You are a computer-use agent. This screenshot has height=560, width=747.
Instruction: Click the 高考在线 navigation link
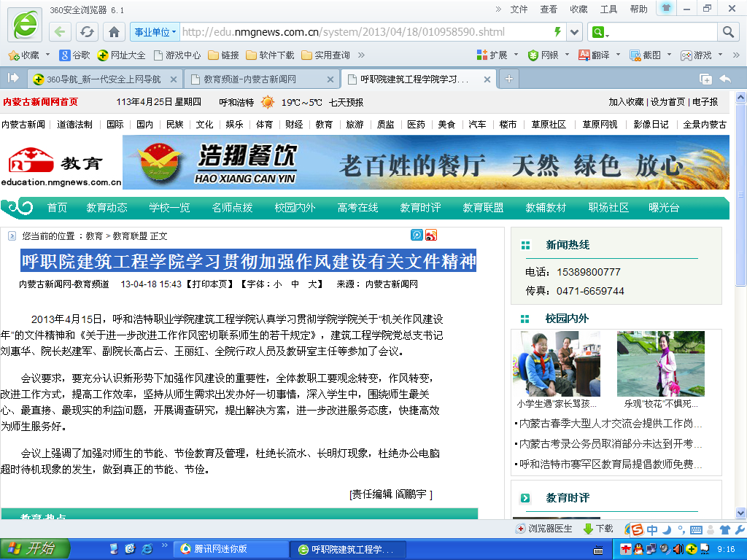coord(357,208)
